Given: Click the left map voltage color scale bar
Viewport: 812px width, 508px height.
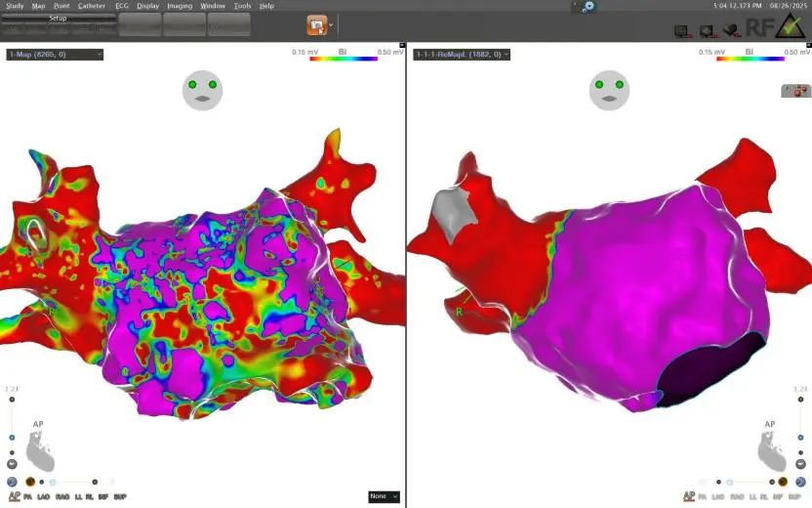Looking at the screenshot, I should tap(343, 58).
